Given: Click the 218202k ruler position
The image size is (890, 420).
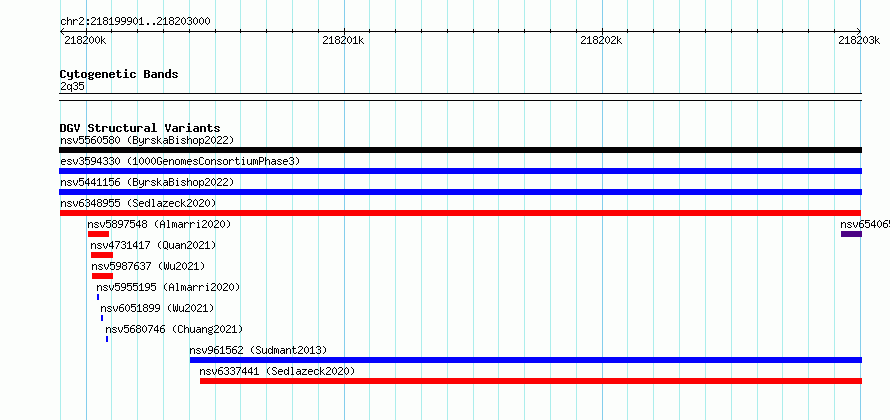Looking at the screenshot, I should 601,40.
